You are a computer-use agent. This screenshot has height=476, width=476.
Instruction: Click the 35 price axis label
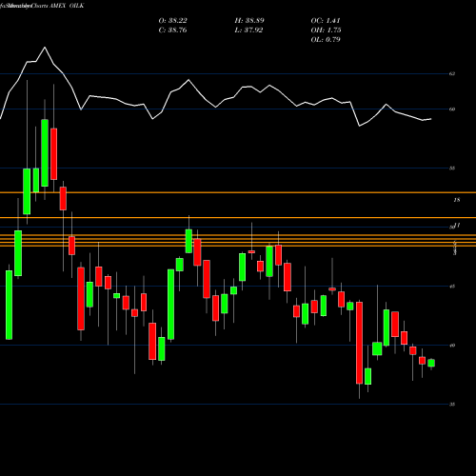(452, 405)
